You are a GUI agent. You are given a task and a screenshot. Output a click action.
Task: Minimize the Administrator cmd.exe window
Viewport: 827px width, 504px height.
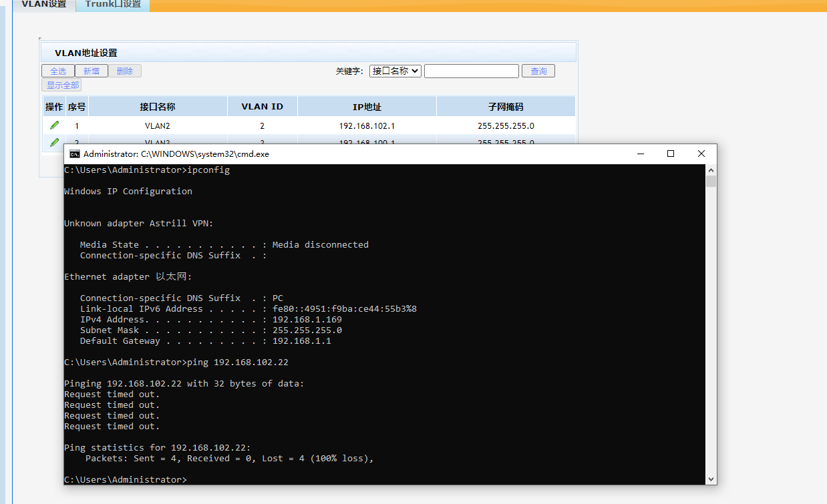point(640,154)
